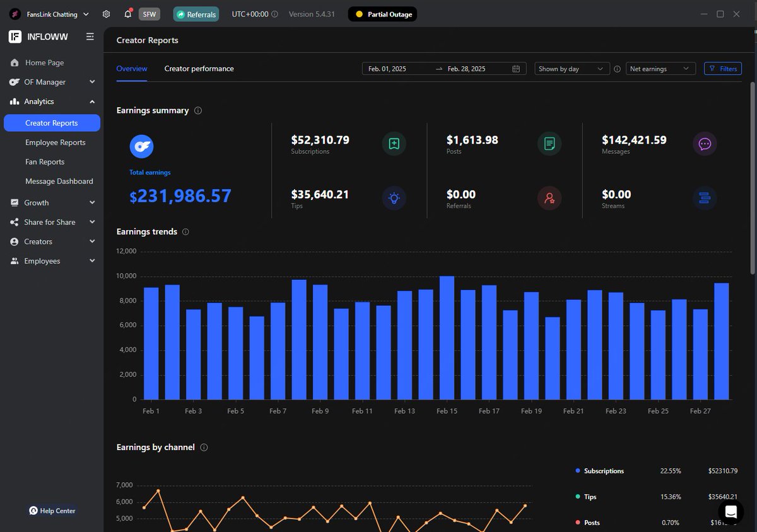Open the settings gear in the title bar
Screen dimensions: 757x532
point(106,13)
